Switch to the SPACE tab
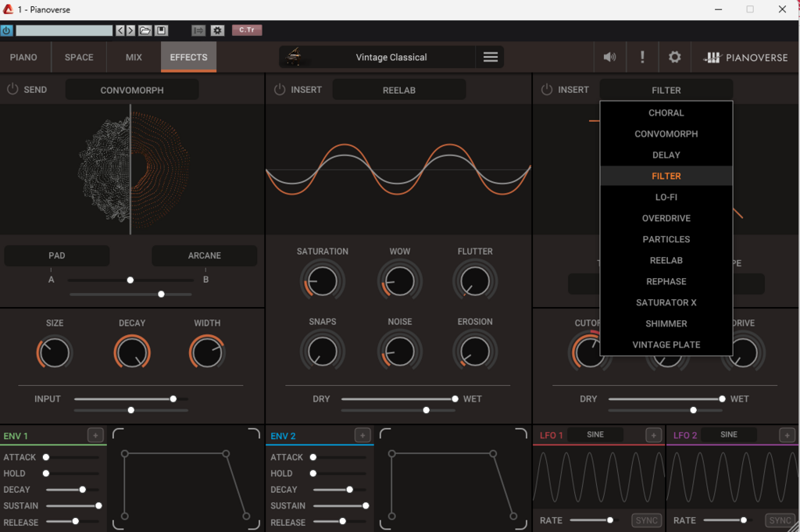 (79, 57)
